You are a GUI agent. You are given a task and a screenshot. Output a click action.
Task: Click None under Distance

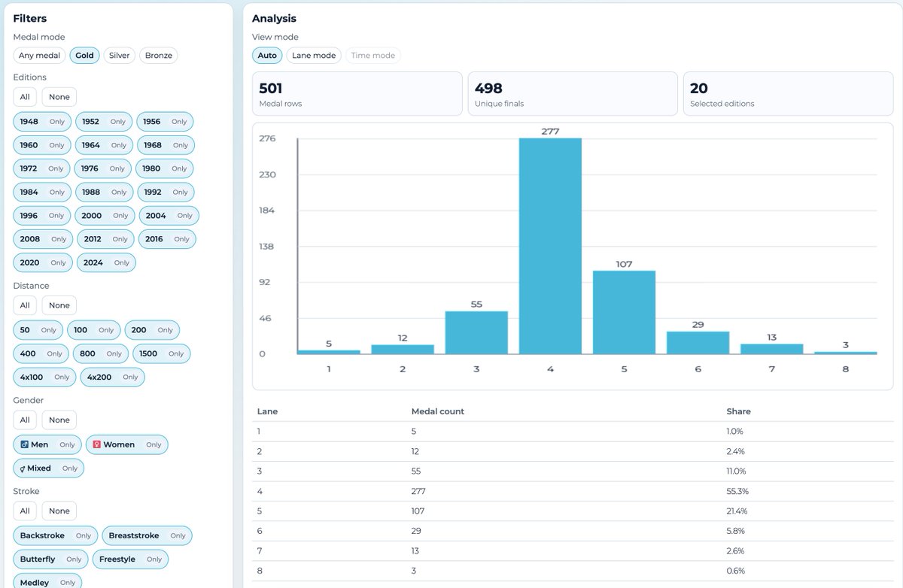click(59, 305)
